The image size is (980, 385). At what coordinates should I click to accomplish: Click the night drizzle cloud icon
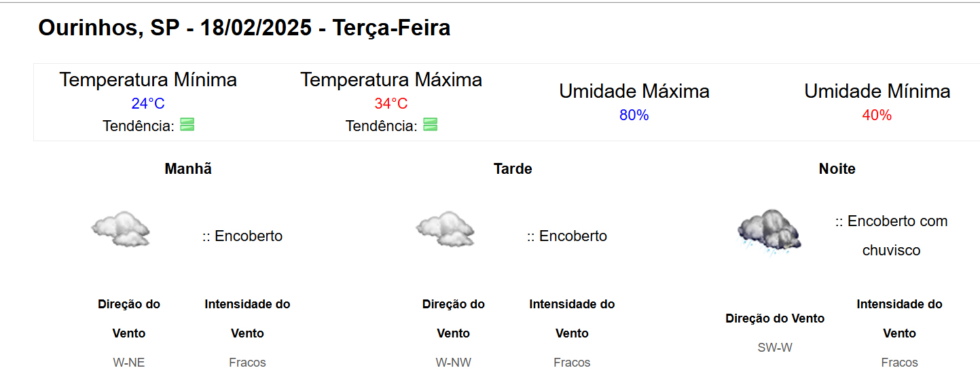click(x=769, y=232)
